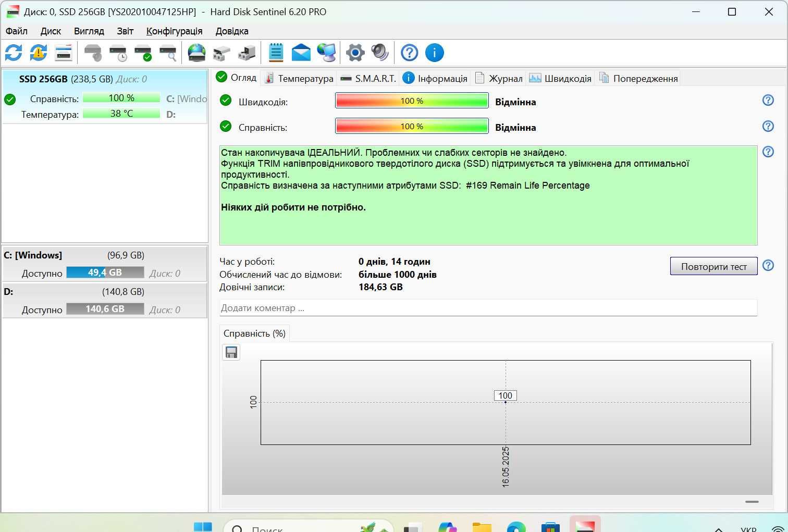Click the більше 1000 днів value

coord(398,275)
